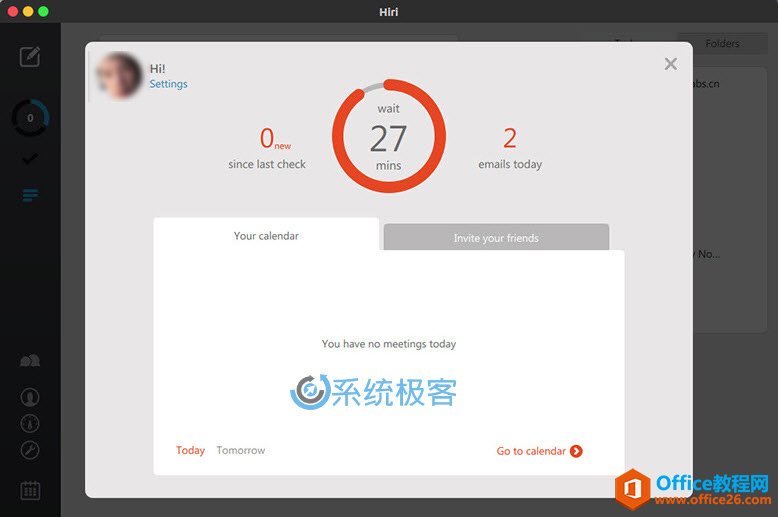Click the compose new email icon
This screenshot has width=778, height=517.
click(x=30, y=57)
